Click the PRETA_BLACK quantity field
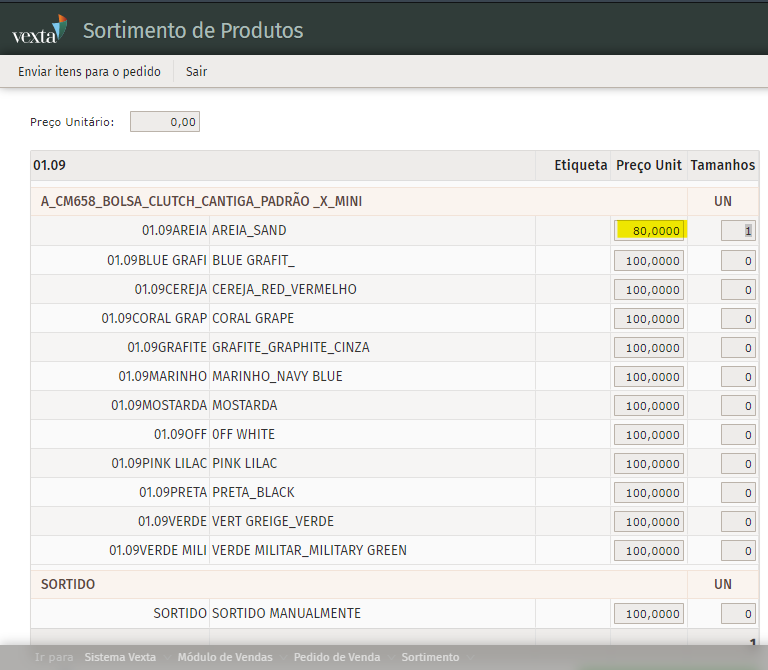 click(x=738, y=493)
